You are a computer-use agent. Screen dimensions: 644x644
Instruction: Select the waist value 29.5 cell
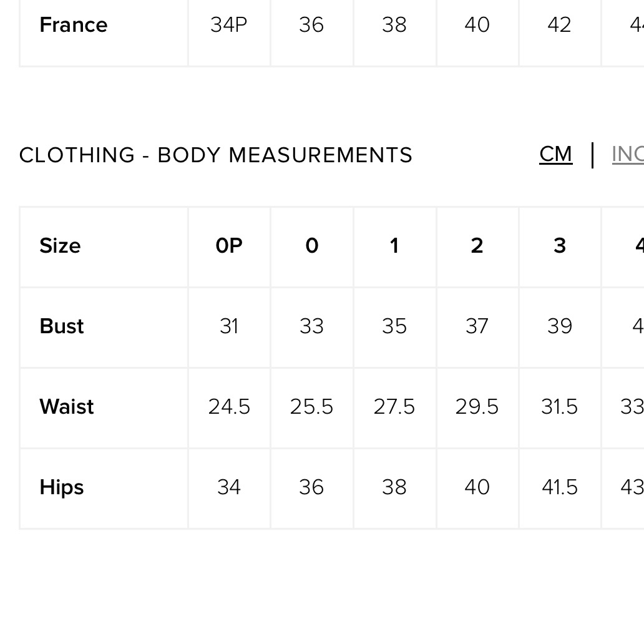point(477,407)
